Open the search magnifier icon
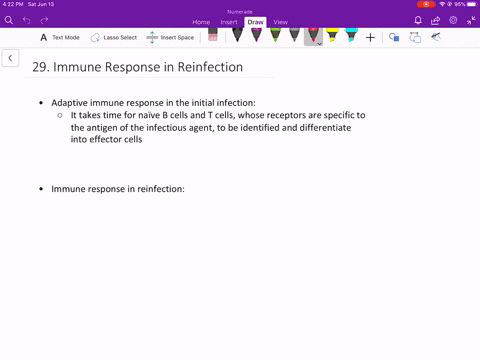Image resolution: width=480 pixels, height=360 pixels. 9,21
